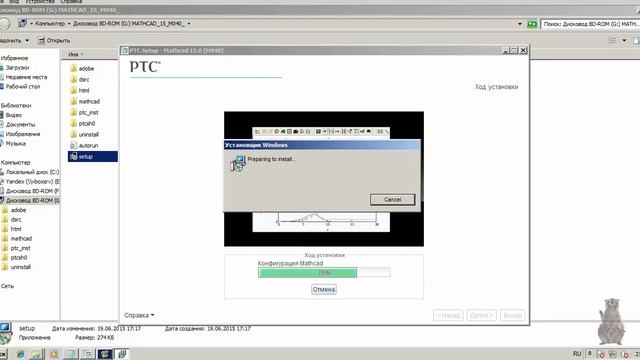
Task: Cancel the Windows Installer preparing dialog
Action: point(392,200)
